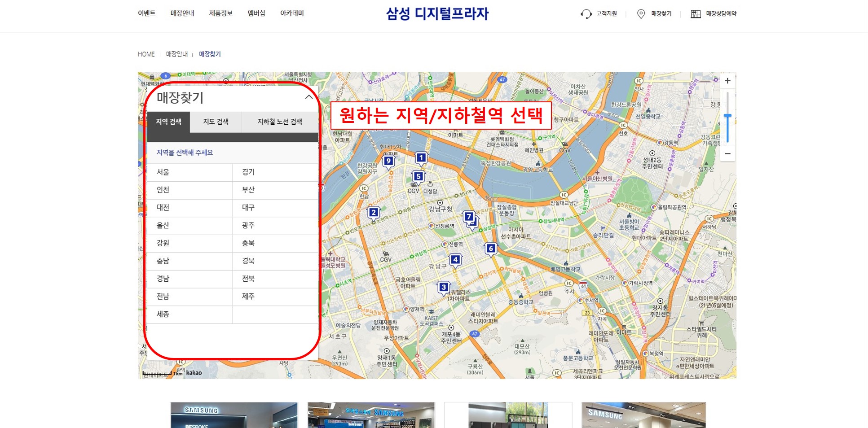Click map marker number 2
The height and width of the screenshot is (428, 868).
click(x=373, y=213)
